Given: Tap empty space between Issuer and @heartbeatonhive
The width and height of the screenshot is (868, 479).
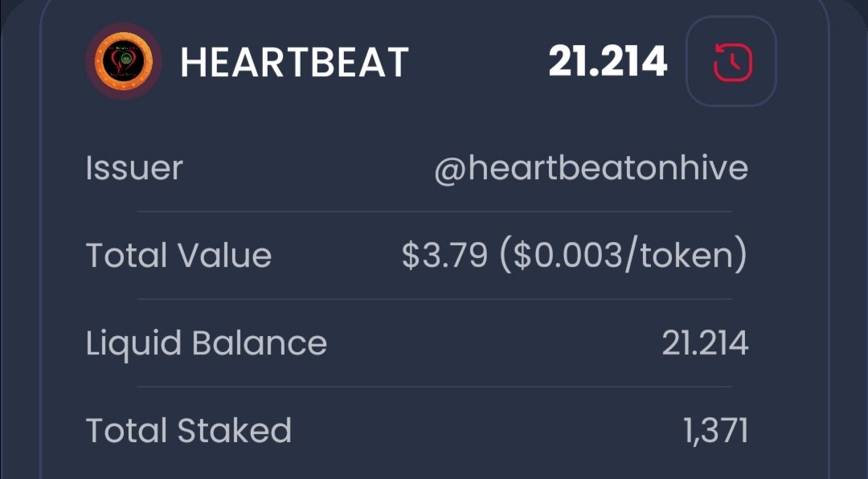Looking at the screenshot, I should tap(305, 169).
